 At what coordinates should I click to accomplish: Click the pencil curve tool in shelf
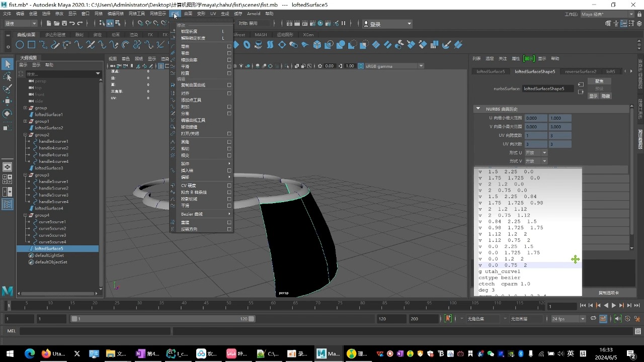tap(55, 45)
